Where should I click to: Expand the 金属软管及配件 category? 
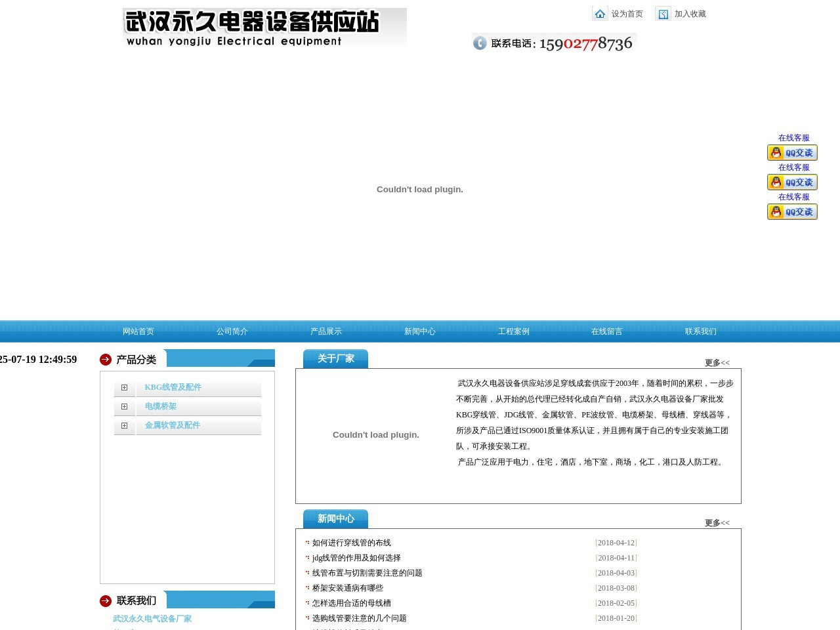(124, 425)
